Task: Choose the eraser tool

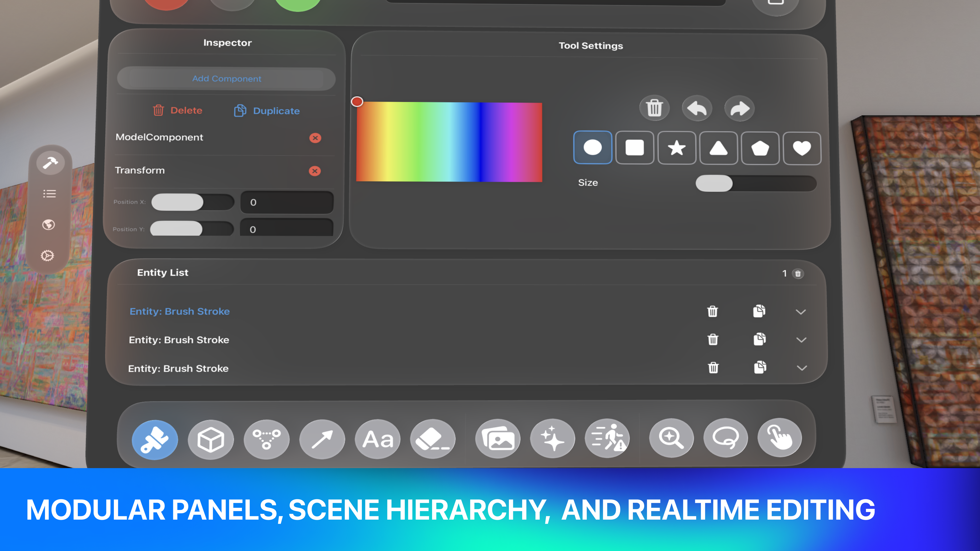Action: point(433,439)
